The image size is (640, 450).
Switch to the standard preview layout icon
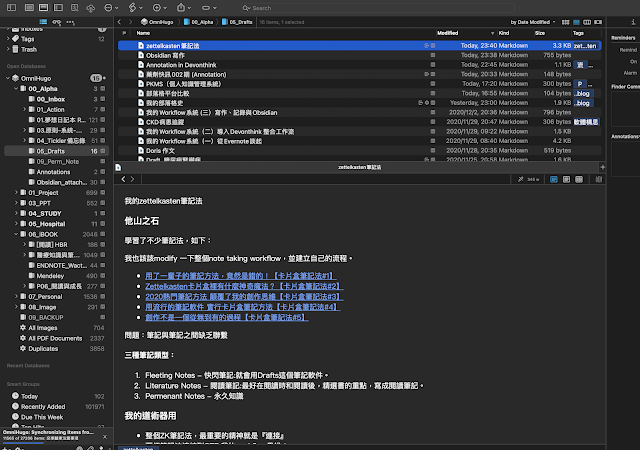43,7
